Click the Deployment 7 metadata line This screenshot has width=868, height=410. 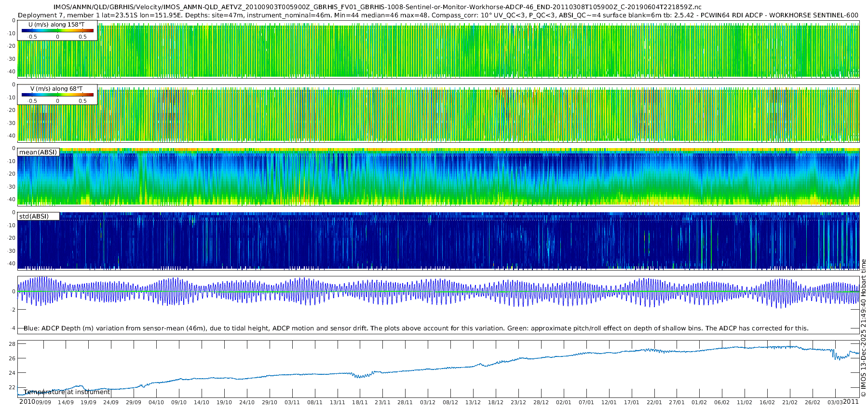438,15
